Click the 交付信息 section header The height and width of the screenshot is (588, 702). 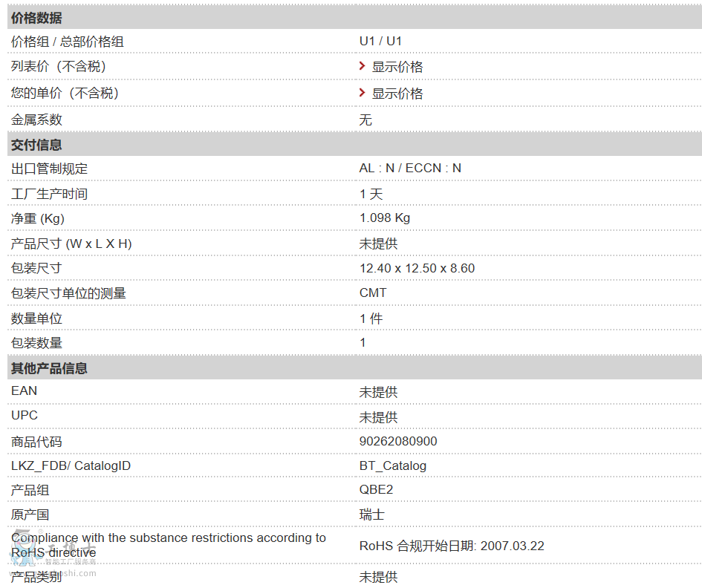tap(36, 145)
